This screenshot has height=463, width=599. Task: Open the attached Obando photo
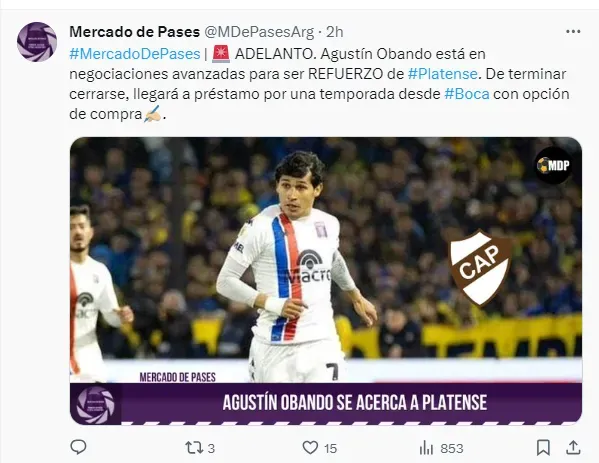pyautogui.click(x=326, y=281)
